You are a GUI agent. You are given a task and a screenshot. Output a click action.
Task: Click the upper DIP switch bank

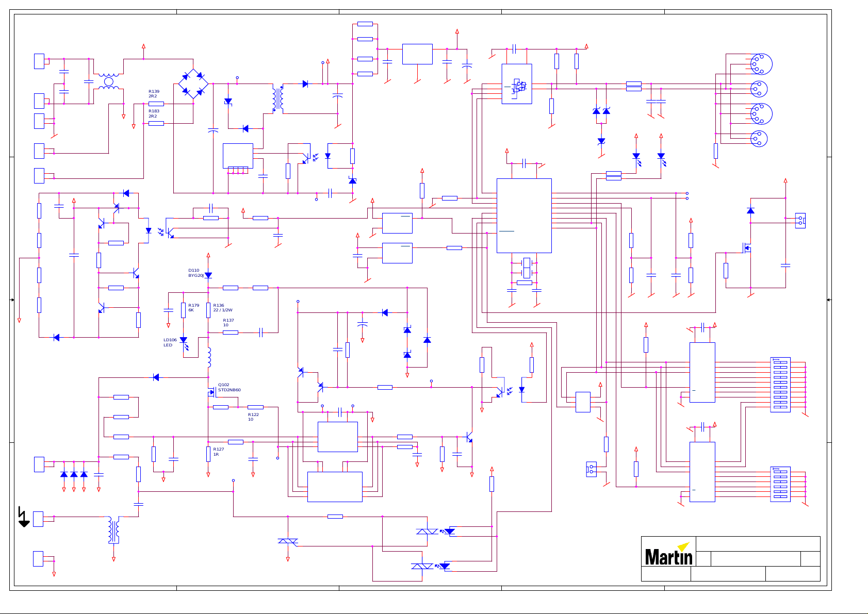click(780, 385)
